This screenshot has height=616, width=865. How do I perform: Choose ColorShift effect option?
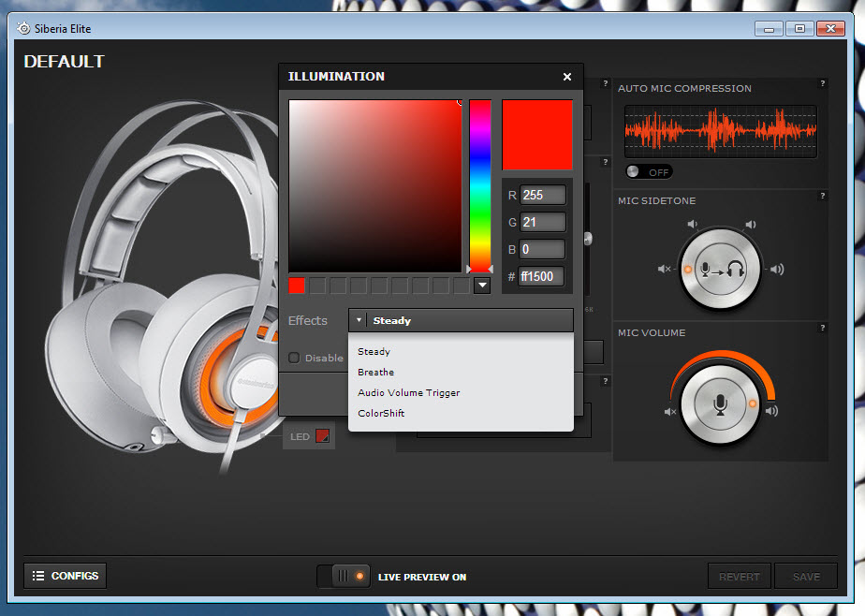coord(381,413)
